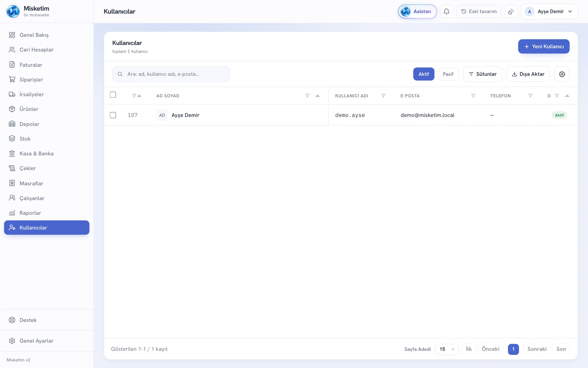
Task: Open Destek support page
Action: point(47,320)
